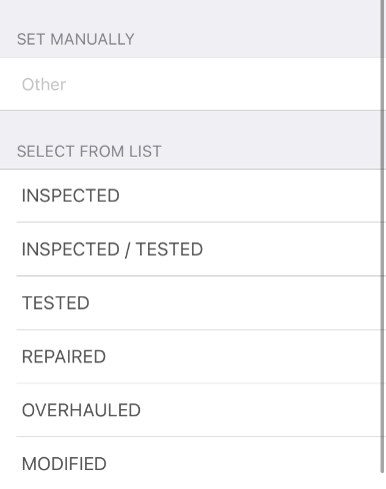Click the Other text field
This screenshot has width=386, height=489.
pyautogui.click(x=191, y=84)
